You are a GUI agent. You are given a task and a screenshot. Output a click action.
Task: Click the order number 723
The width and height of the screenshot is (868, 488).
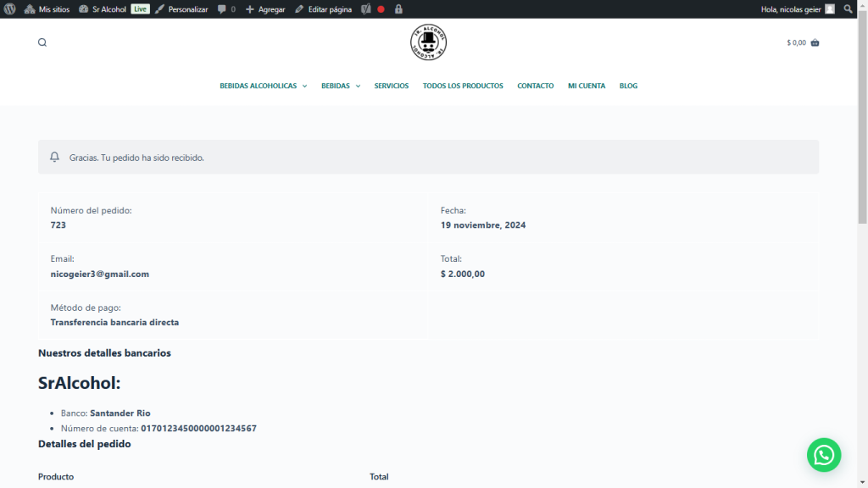(58, 225)
